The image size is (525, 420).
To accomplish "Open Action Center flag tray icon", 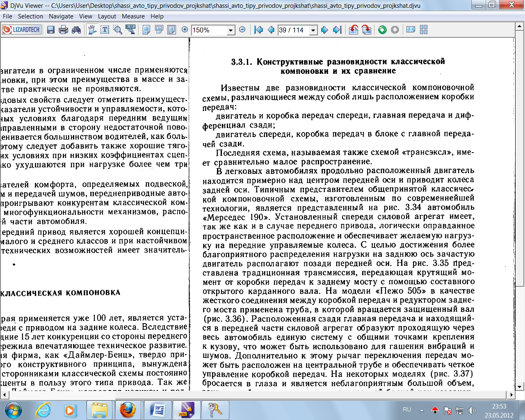I will pos(447,410).
